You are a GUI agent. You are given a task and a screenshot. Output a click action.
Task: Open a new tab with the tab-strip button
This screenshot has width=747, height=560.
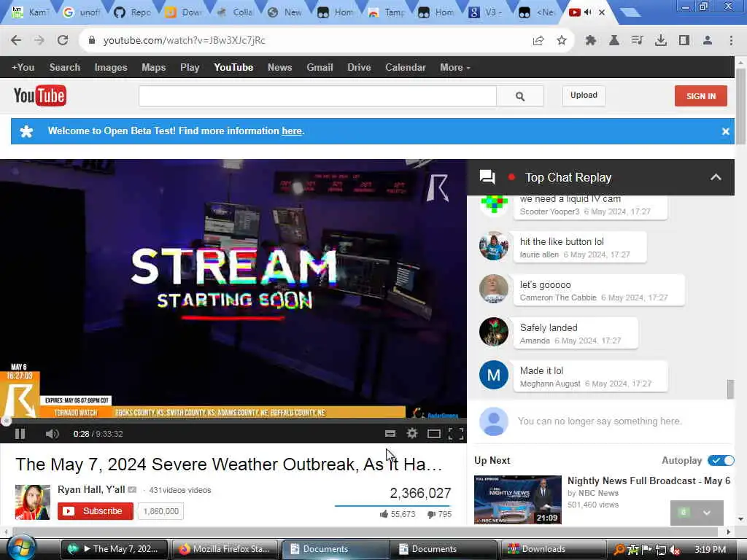[630, 12]
